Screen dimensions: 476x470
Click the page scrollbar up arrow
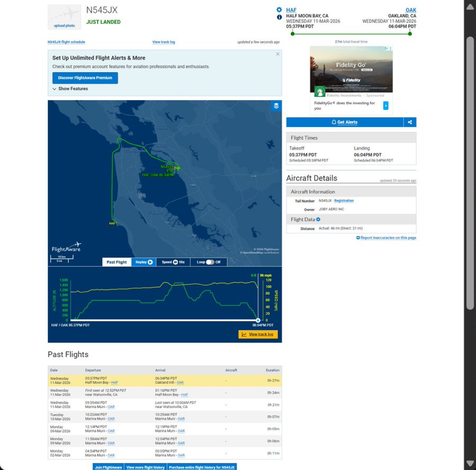click(x=470, y=7)
